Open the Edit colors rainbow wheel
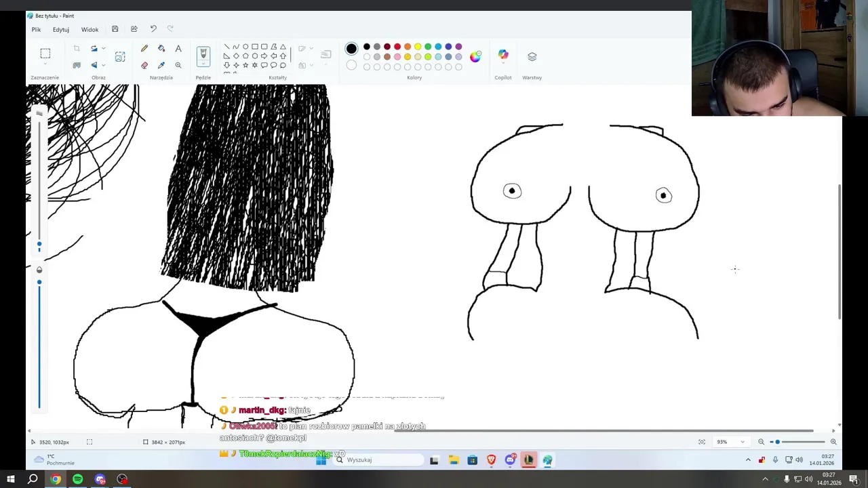The width and height of the screenshot is (868, 488). click(475, 57)
